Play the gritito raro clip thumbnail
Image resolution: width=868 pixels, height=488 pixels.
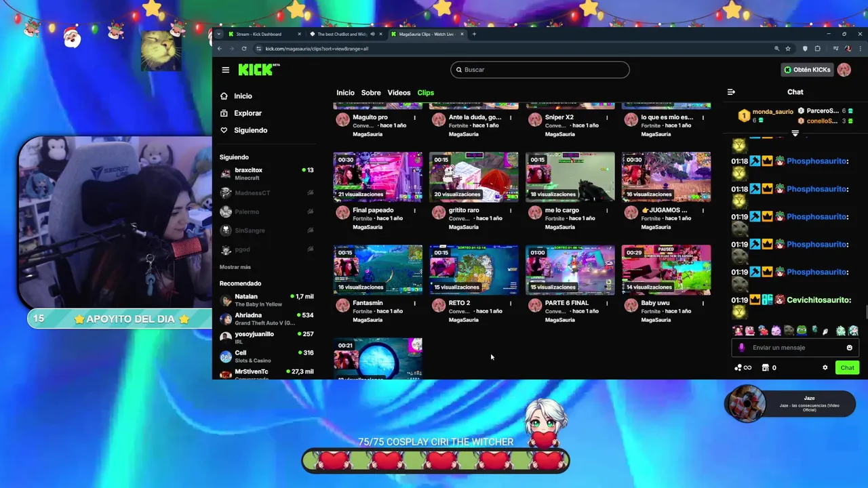tap(474, 177)
